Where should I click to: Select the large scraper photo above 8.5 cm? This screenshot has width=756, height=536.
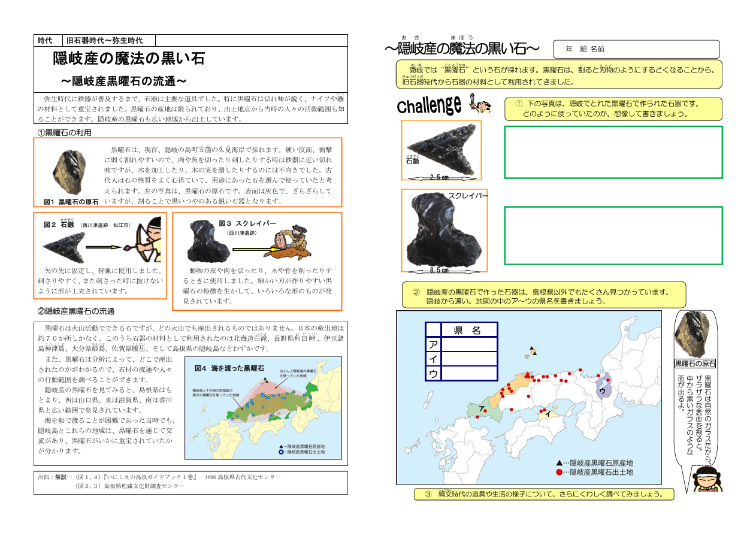click(444, 229)
